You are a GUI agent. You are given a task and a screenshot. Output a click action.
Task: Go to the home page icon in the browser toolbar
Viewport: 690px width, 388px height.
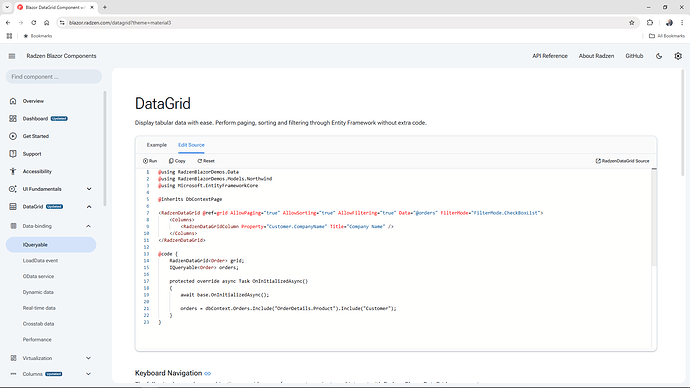pyautogui.click(x=47, y=22)
